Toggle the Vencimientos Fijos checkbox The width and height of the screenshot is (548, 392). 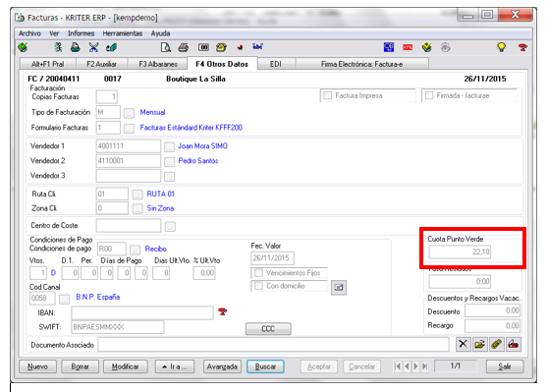tap(259, 272)
